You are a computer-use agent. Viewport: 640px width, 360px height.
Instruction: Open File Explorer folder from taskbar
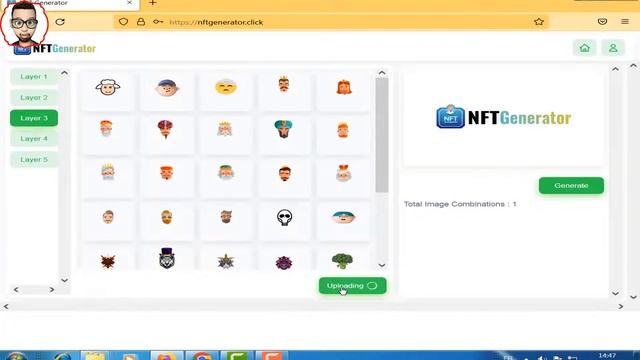coord(95,356)
